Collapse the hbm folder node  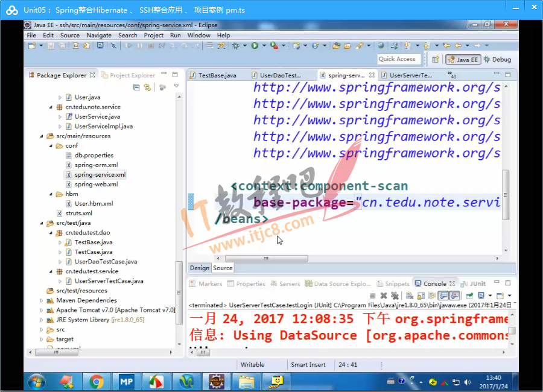[x=51, y=194]
